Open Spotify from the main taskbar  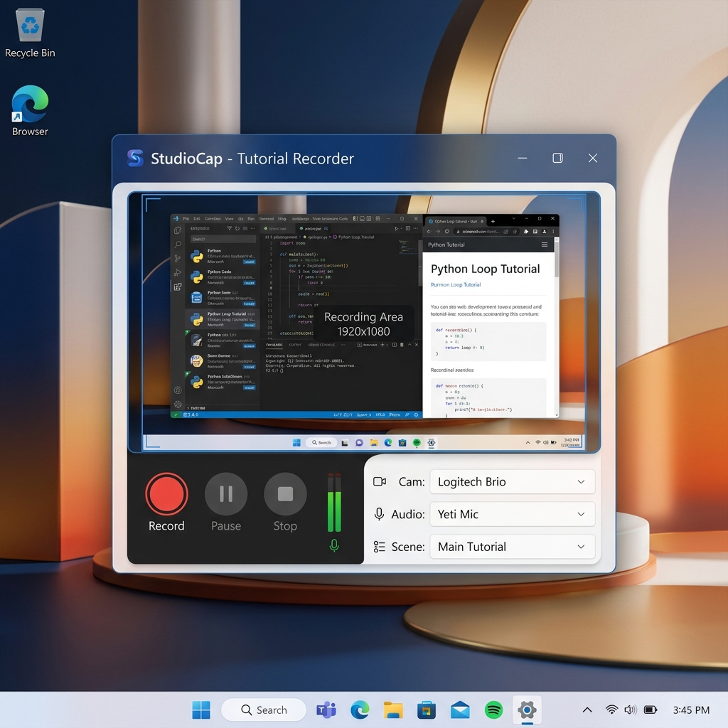(x=493, y=710)
